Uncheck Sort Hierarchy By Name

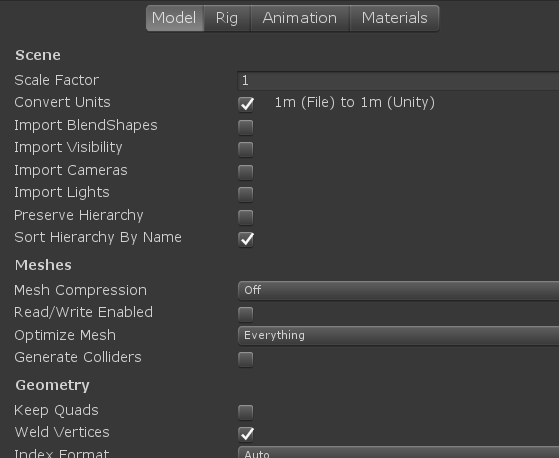click(x=246, y=239)
